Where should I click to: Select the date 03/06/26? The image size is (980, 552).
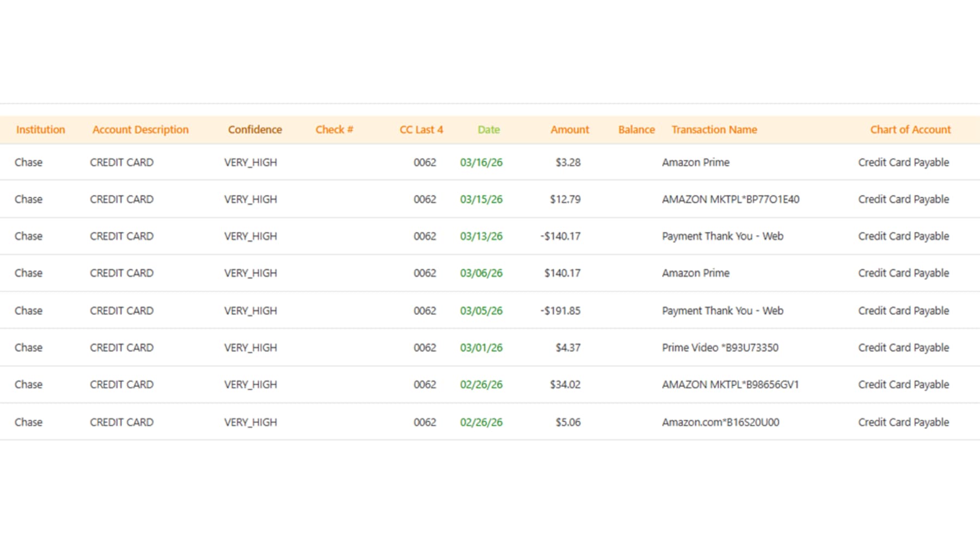481,273
